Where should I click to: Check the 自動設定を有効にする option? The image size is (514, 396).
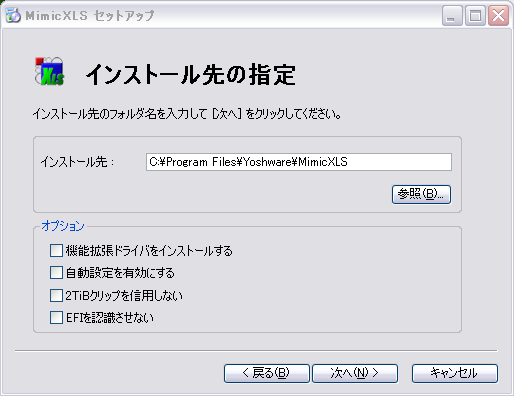(x=56, y=273)
